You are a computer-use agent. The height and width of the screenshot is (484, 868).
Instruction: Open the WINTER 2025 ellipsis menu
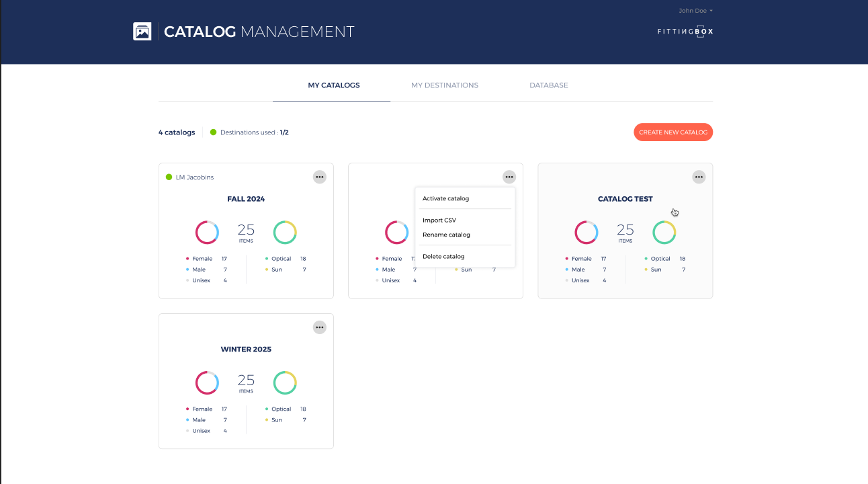tap(320, 327)
